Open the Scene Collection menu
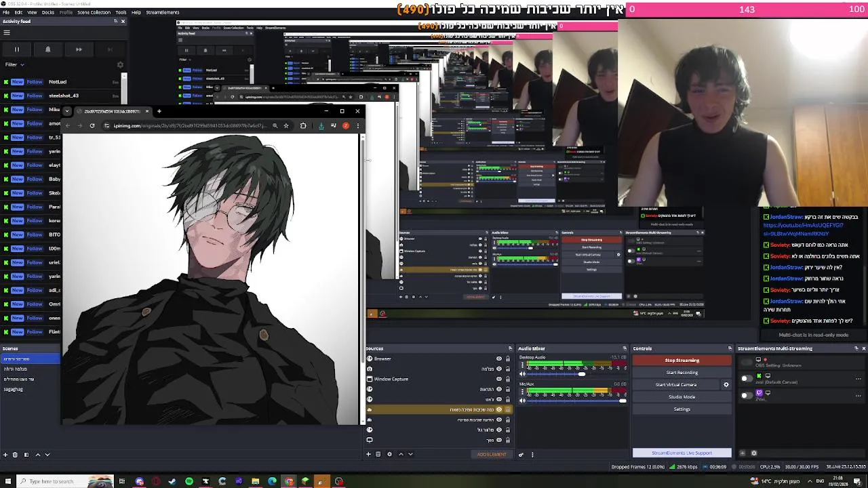 pos(94,12)
